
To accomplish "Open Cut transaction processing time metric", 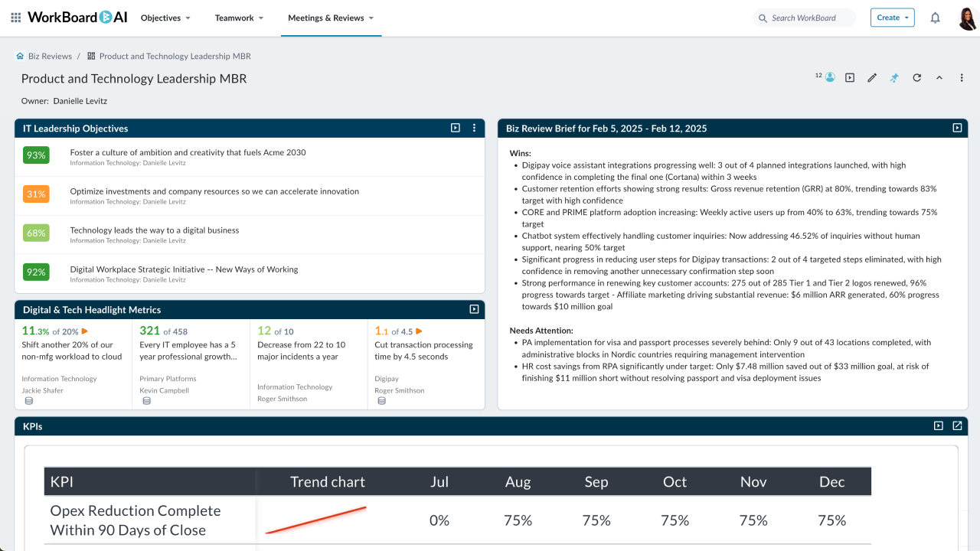I will click(423, 350).
